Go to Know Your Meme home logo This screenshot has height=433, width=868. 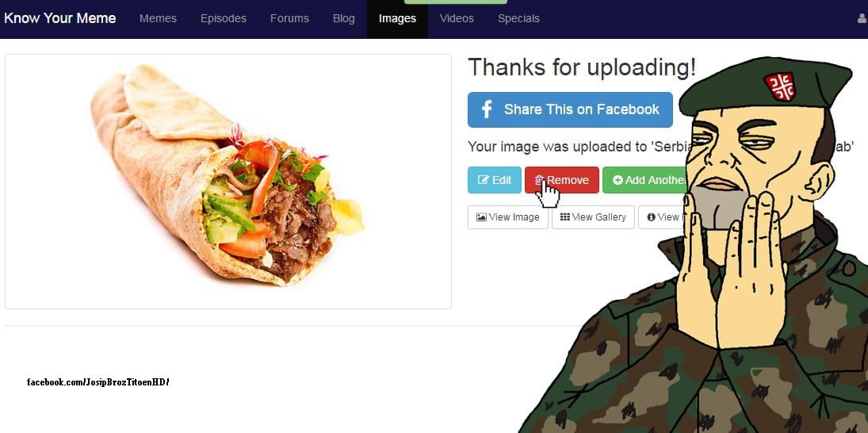click(x=59, y=18)
